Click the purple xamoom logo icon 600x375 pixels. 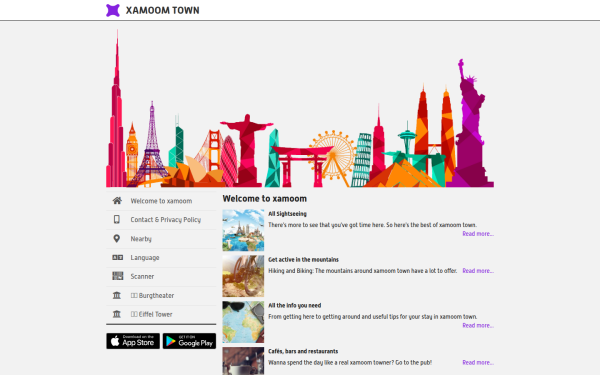[x=113, y=10]
